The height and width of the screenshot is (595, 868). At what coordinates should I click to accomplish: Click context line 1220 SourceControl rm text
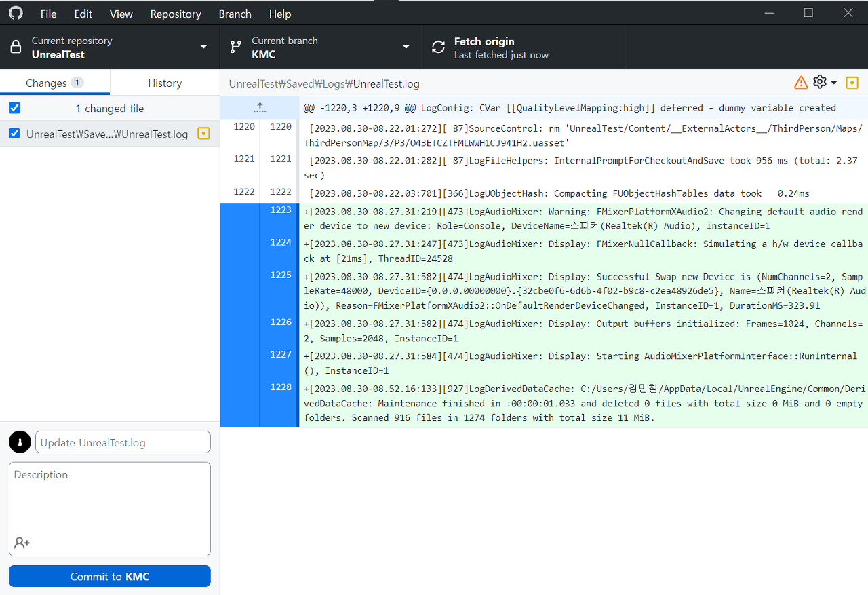pyautogui.click(x=583, y=135)
